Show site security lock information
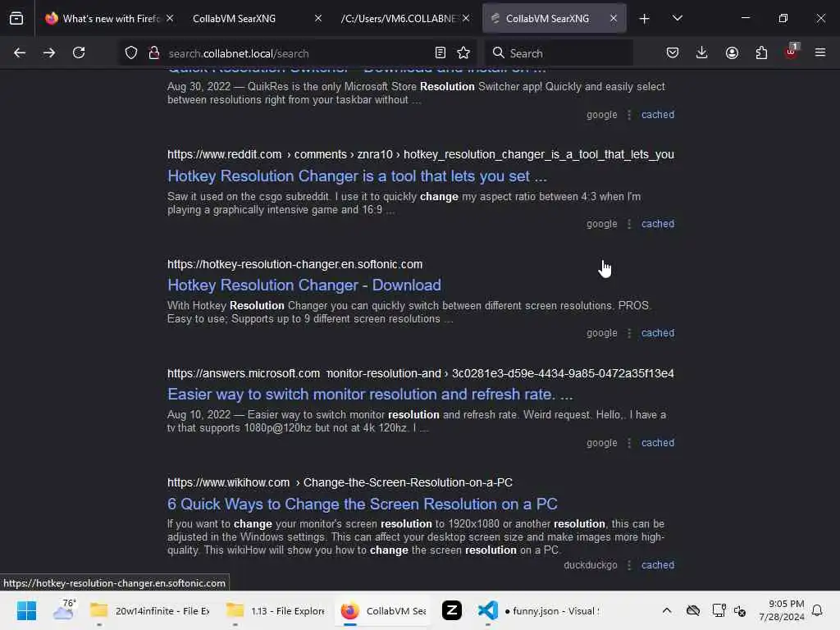This screenshot has height=630, width=840. coord(153,52)
